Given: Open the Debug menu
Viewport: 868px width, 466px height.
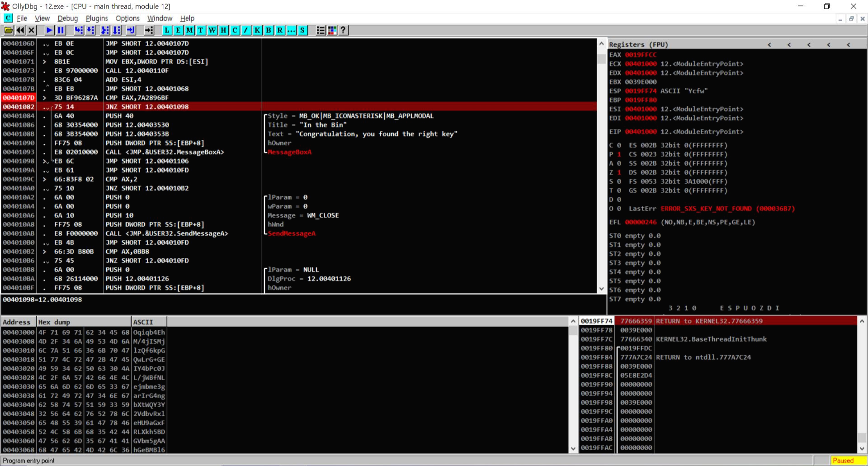Looking at the screenshot, I should coord(68,19).
